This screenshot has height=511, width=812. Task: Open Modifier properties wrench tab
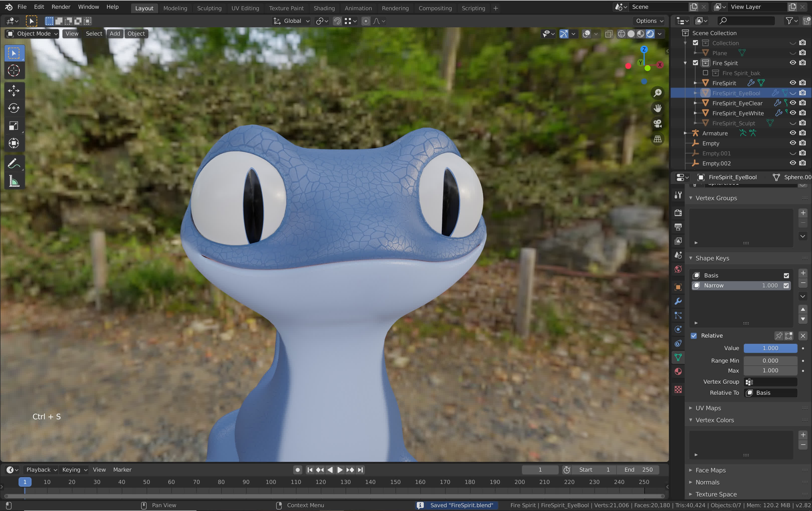678,301
